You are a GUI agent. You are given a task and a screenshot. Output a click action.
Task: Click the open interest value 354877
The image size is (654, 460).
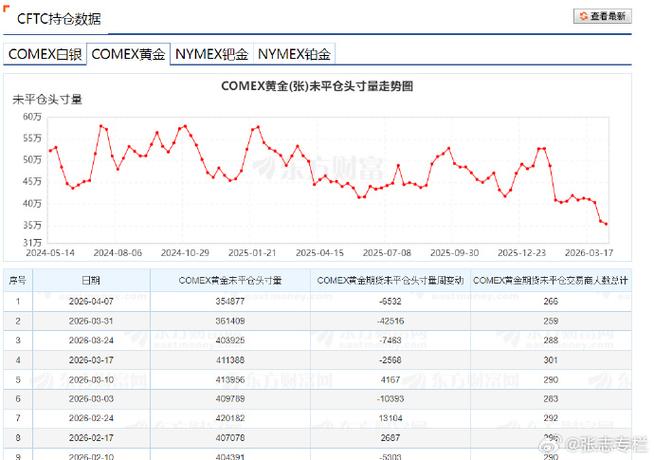[230, 302]
